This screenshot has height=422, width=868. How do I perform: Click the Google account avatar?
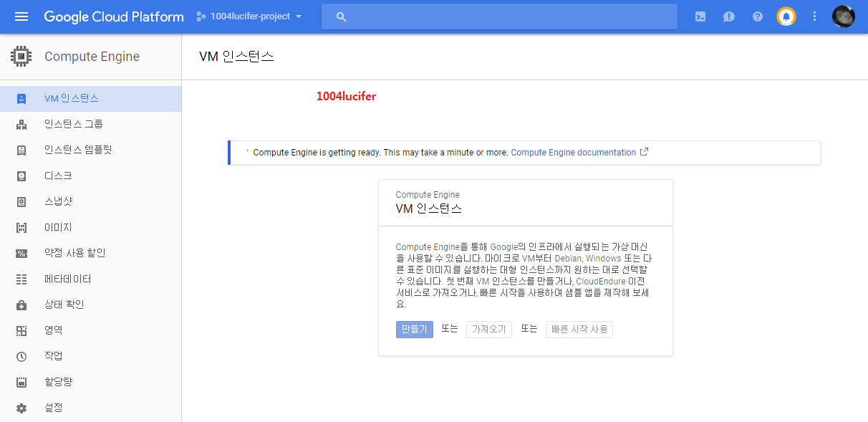[x=843, y=16]
